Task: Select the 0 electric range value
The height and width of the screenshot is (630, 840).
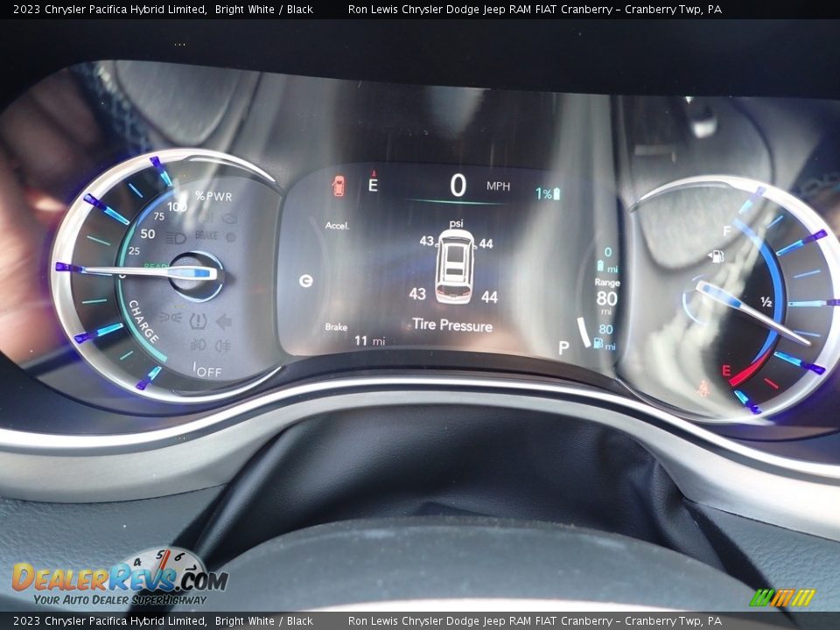Action: 607,252
